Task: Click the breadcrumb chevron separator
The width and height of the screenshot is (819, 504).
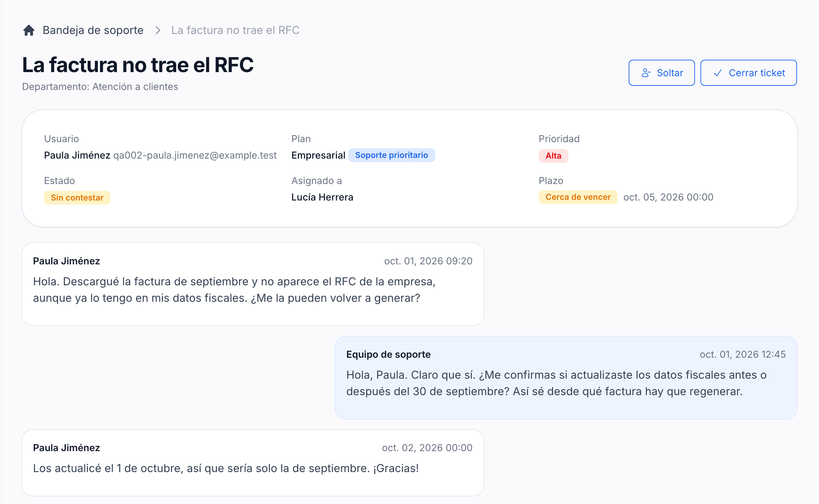Action: pyautogui.click(x=158, y=30)
